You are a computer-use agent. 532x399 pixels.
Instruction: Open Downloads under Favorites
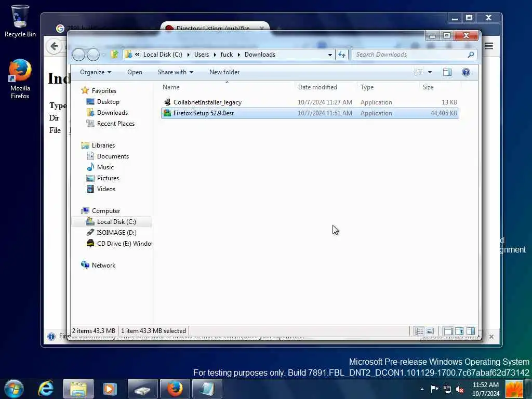click(112, 113)
